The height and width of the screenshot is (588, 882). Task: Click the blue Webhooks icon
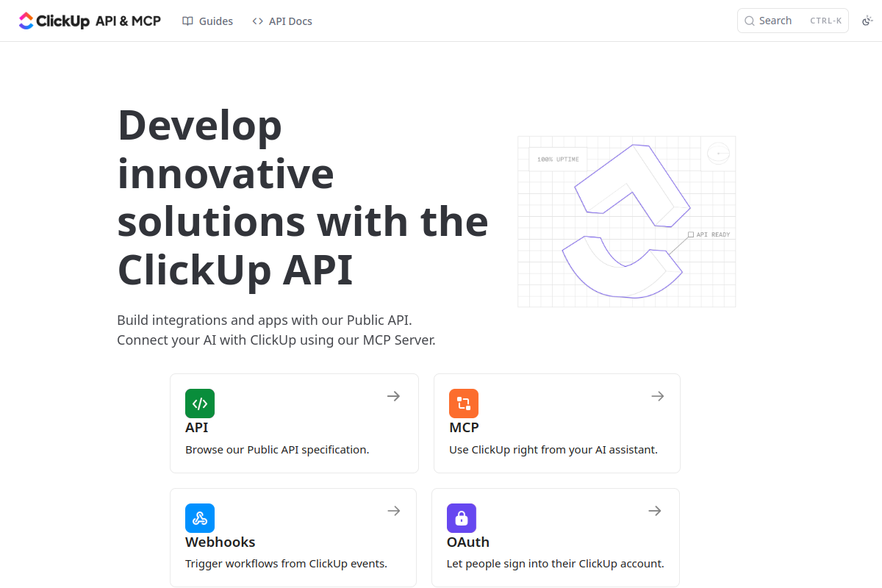(x=200, y=518)
